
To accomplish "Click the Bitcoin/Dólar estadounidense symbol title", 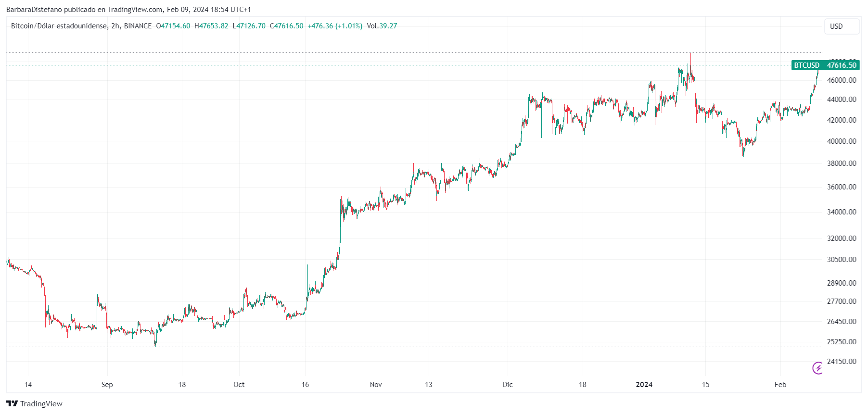I will 59,26.
